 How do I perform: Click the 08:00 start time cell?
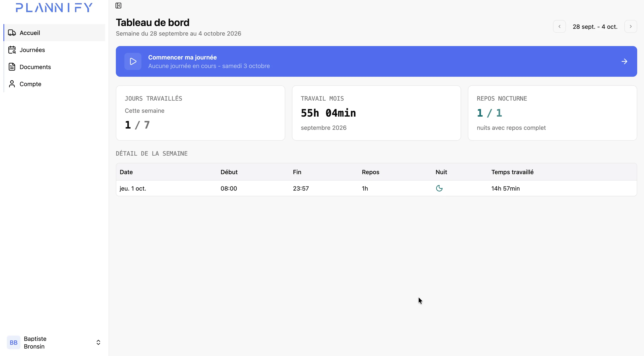[229, 188]
